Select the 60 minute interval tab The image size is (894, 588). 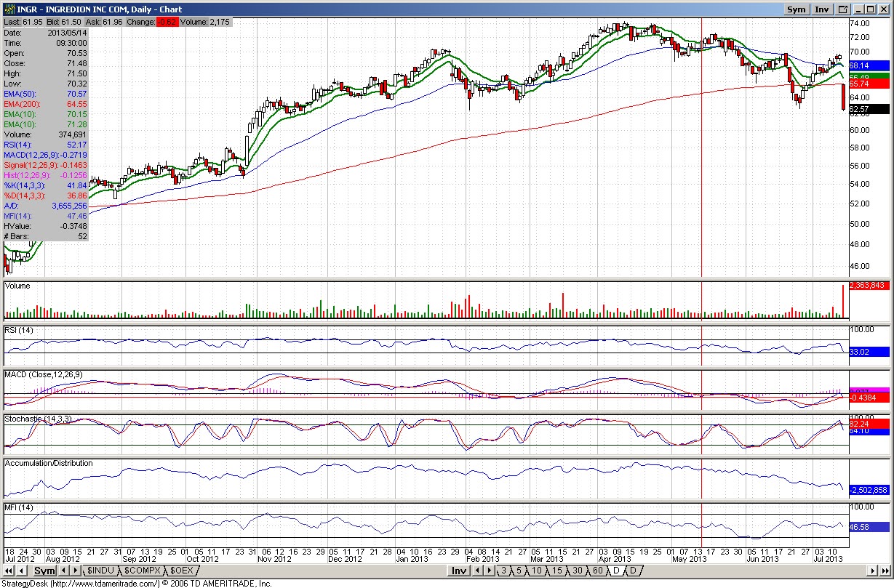[597, 571]
